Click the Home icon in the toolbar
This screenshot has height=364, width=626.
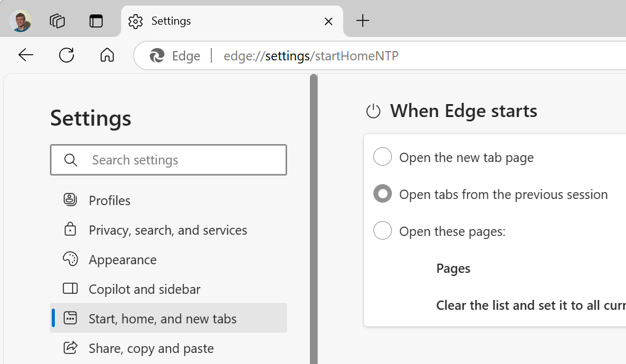tap(107, 55)
